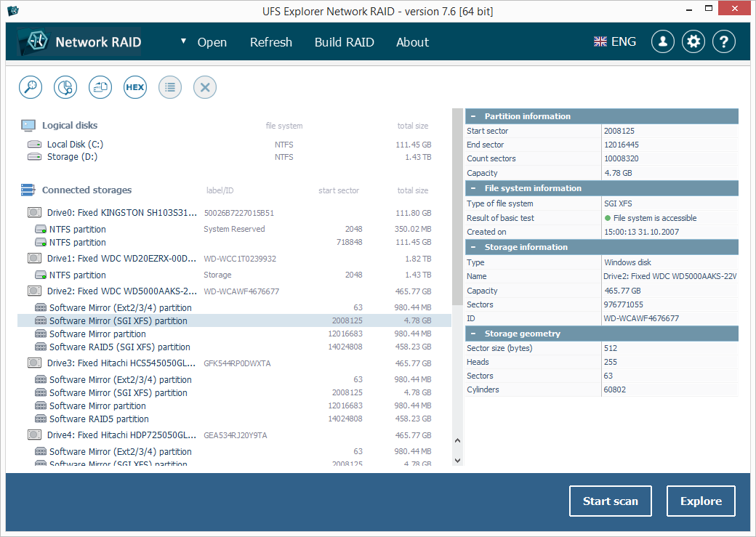The height and width of the screenshot is (537, 756).
Task: Click the 'File system is accessible' value
Action: tap(655, 218)
